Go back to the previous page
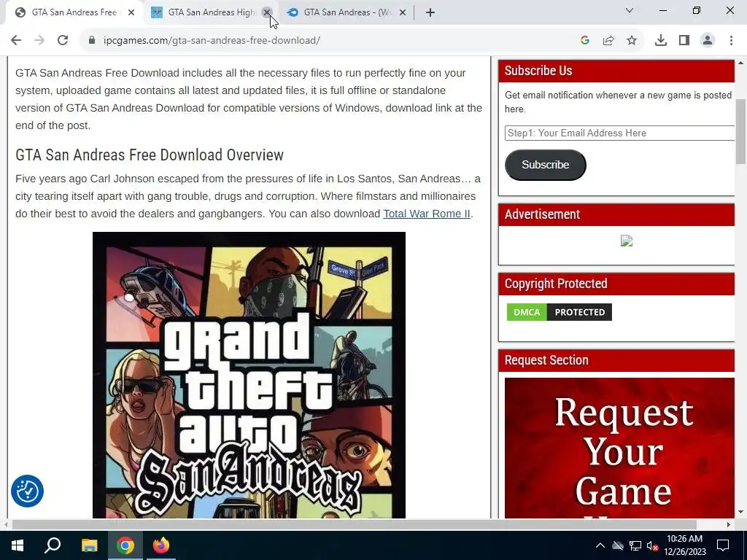 [16, 41]
